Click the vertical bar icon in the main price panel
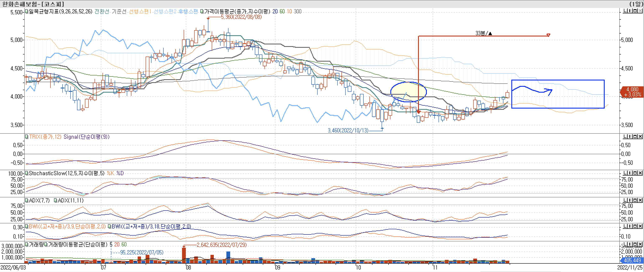This screenshot has height=272, width=644. 630,11
